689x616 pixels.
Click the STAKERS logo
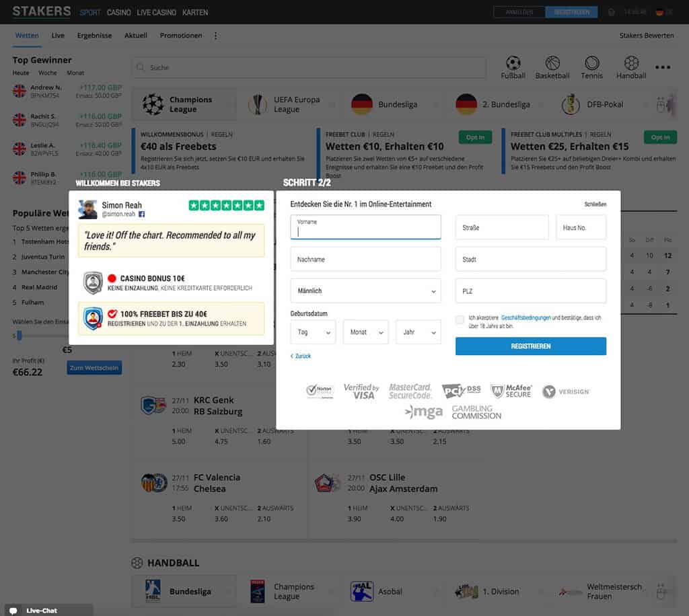click(x=42, y=11)
